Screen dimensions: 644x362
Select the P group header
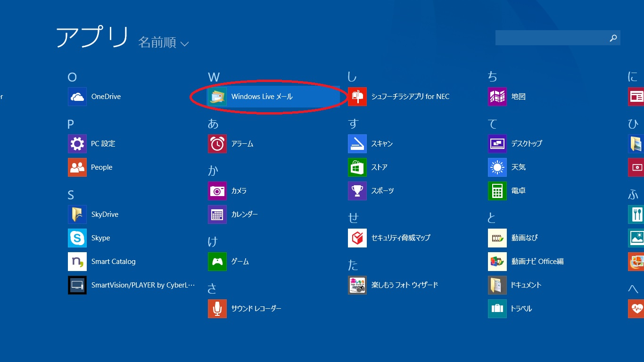tap(71, 124)
